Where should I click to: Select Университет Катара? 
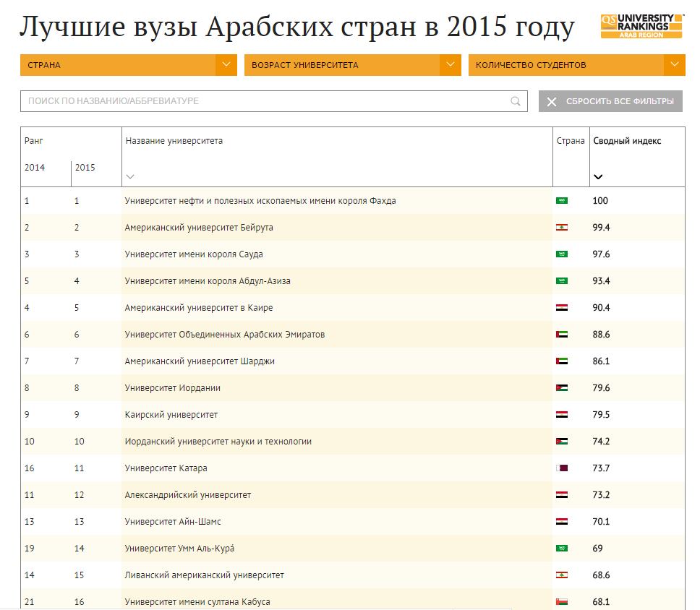tap(166, 468)
